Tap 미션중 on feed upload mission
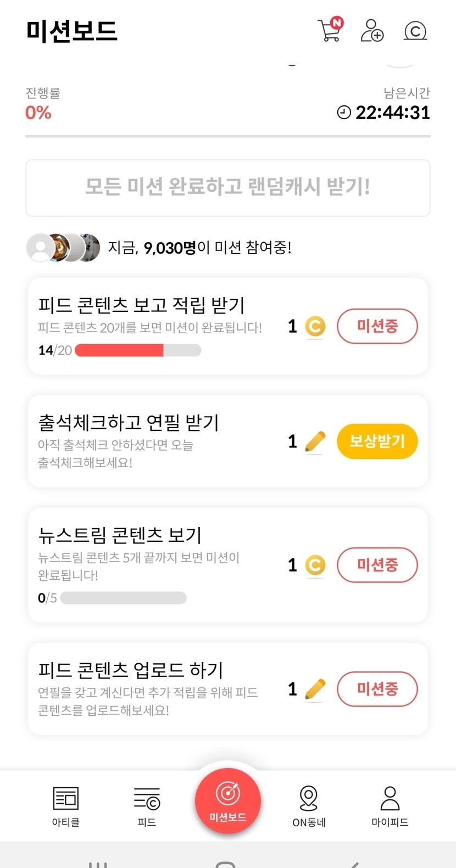The width and height of the screenshot is (456, 868). 377,689
